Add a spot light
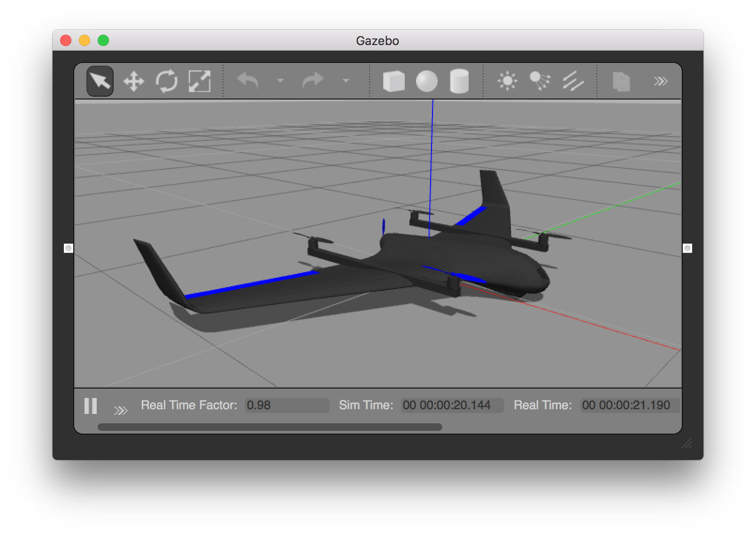Viewport: 756px width, 535px height. pyautogui.click(x=539, y=81)
